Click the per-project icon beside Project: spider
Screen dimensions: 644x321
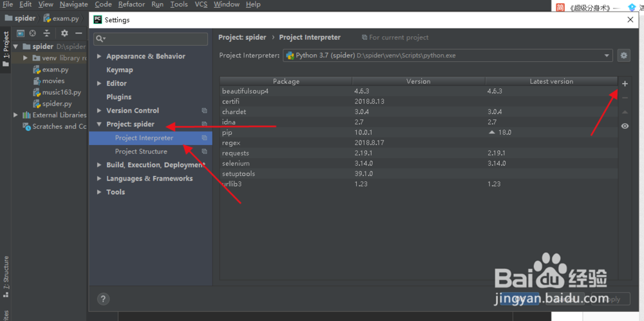pyautogui.click(x=205, y=124)
